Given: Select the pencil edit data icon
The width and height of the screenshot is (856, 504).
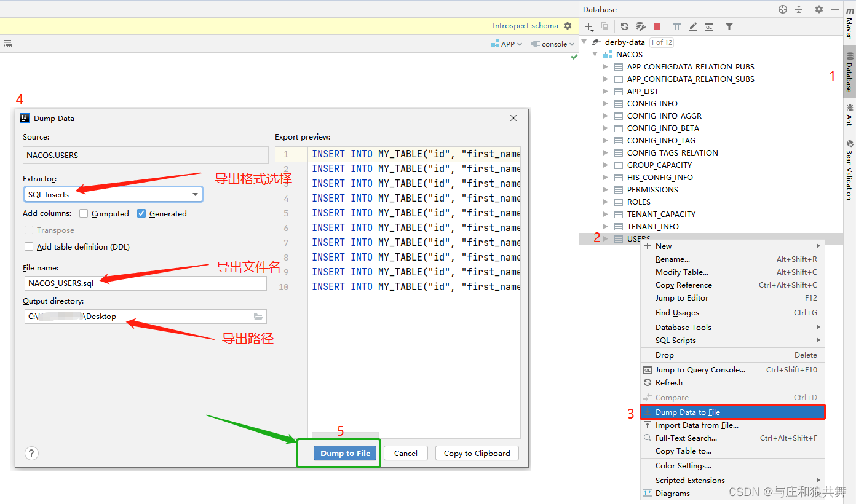Looking at the screenshot, I should pos(693,26).
